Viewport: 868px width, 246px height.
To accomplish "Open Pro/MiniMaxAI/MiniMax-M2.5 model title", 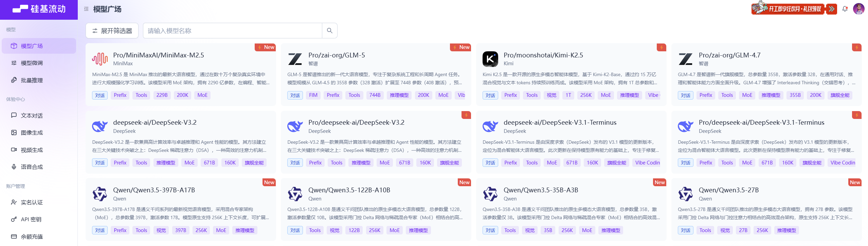I will pyautogui.click(x=159, y=55).
